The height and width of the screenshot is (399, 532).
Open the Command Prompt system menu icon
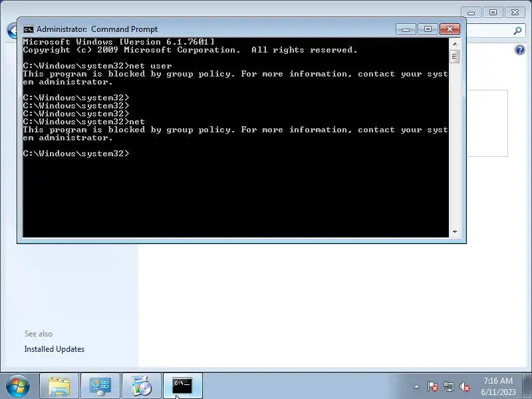click(29, 29)
